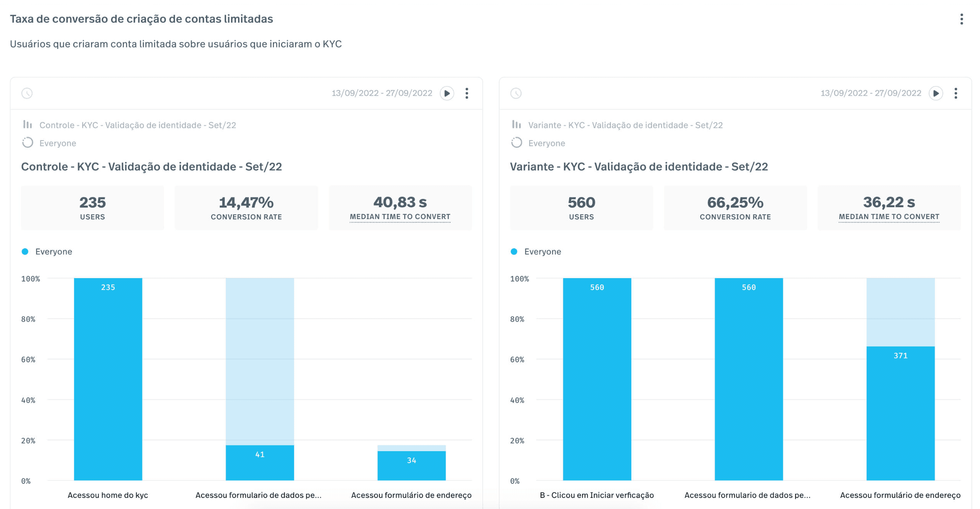
Task: Open Variante - KYC report title link
Action: tap(639, 167)
